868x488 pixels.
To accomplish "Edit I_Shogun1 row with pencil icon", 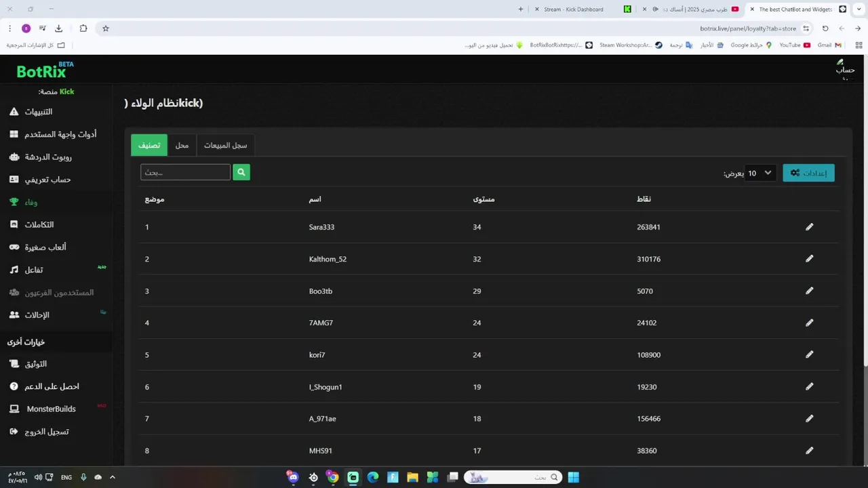I will [809, 386].
